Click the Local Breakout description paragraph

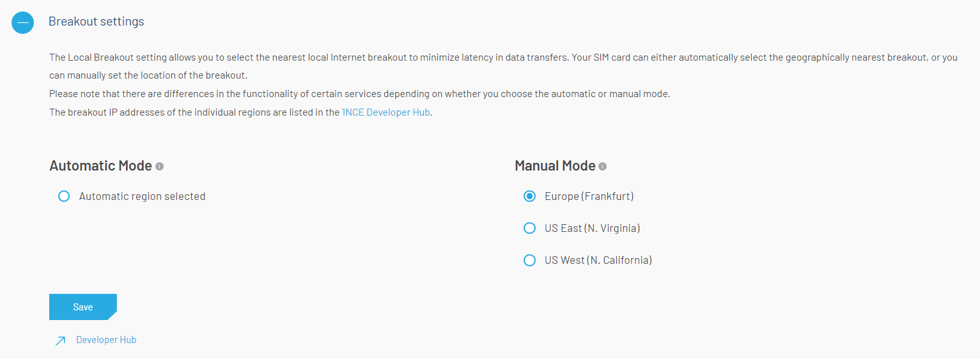[502, 57]
